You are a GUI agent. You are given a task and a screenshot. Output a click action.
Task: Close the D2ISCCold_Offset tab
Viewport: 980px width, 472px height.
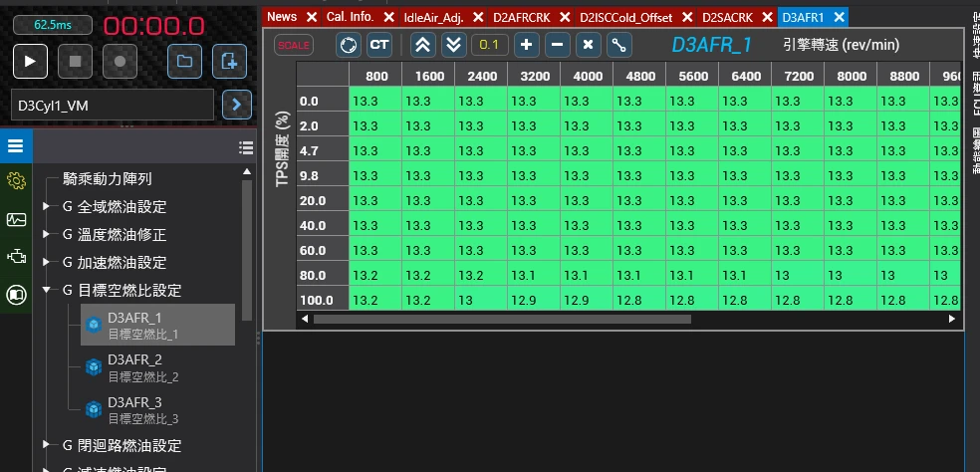(687, 17)
